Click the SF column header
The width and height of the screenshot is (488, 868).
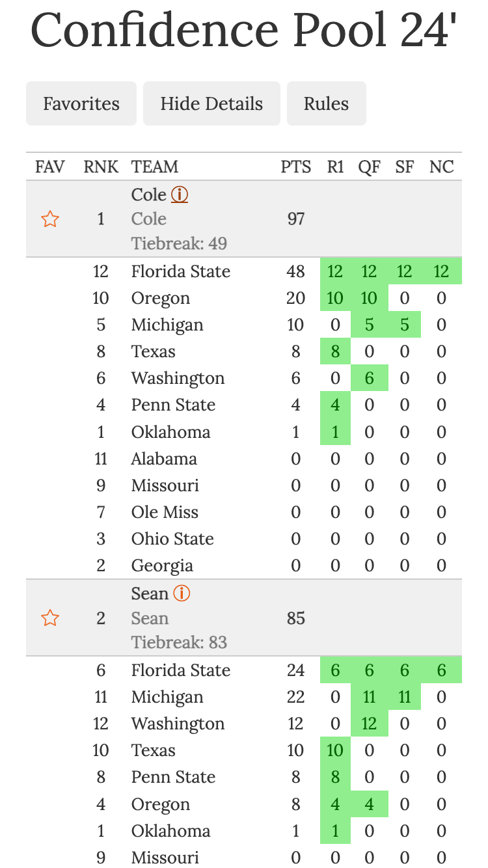click(404, 167)
